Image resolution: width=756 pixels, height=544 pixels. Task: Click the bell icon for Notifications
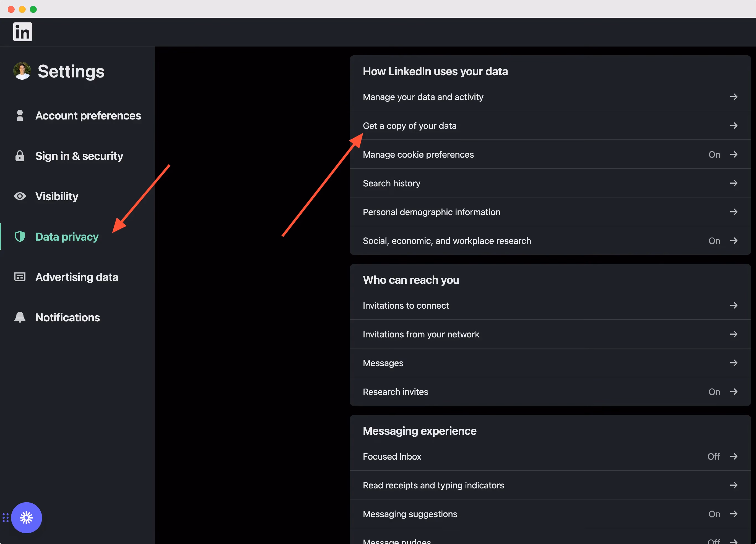tap(20, 317)
